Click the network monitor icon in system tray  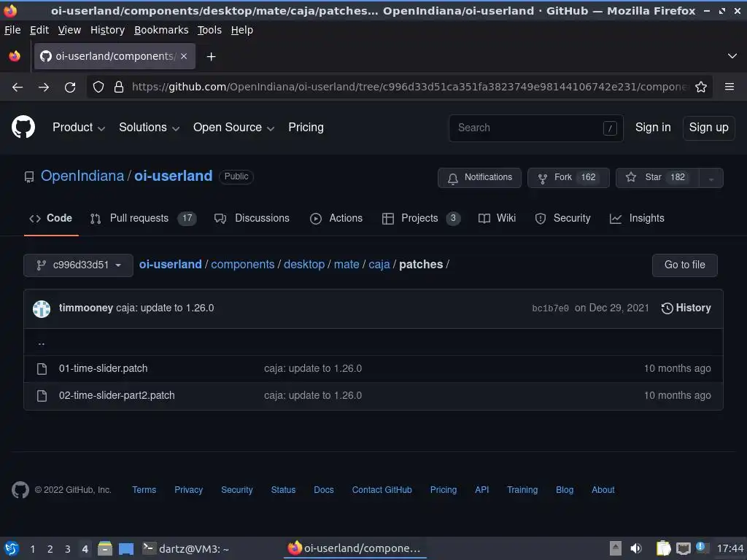[683, 548]
